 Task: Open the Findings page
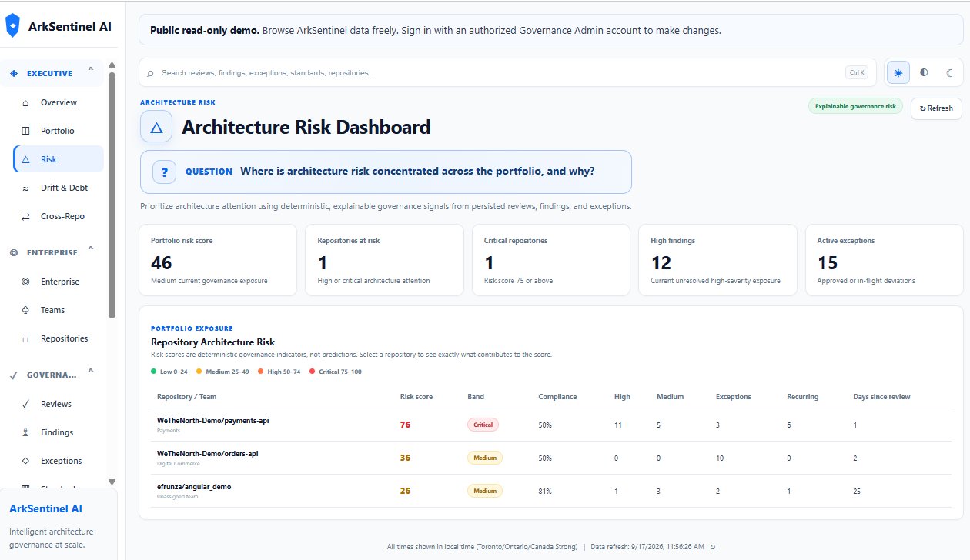click(59, 432)
